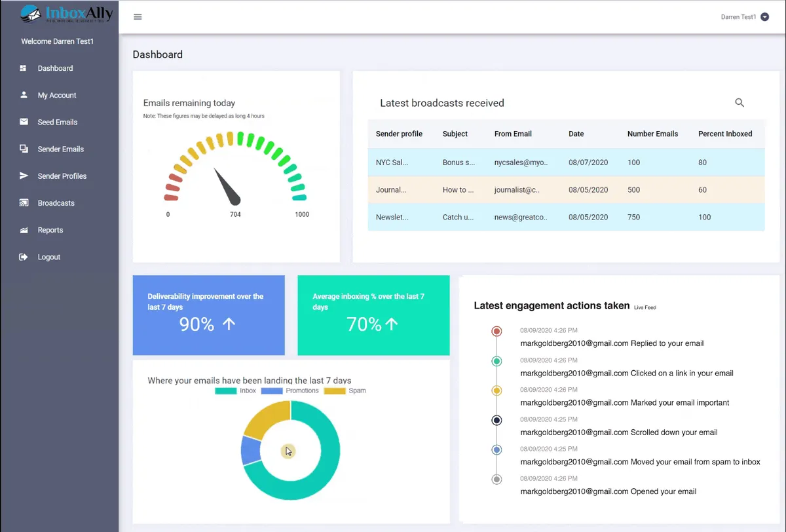This screenshot has height=532, width=786.
Task: Click the Broadcasts cast icon
Action: 24,203
